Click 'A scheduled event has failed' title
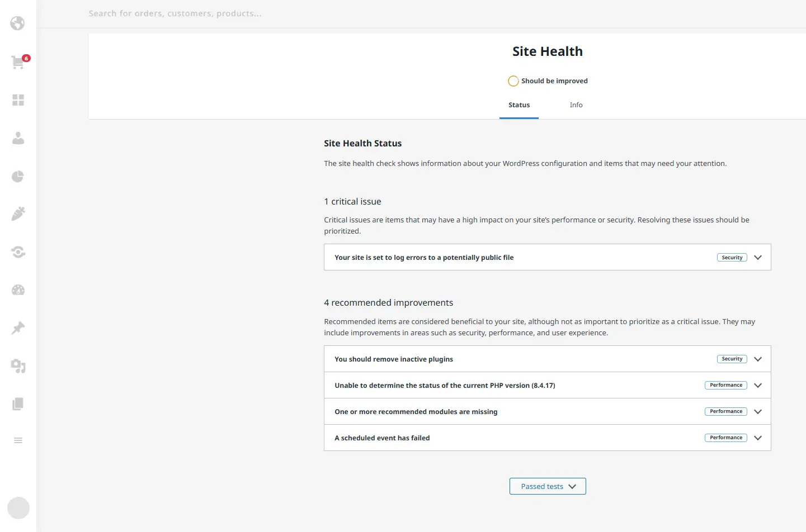Screen dimensions: 806x532 (x=382, y=438)
